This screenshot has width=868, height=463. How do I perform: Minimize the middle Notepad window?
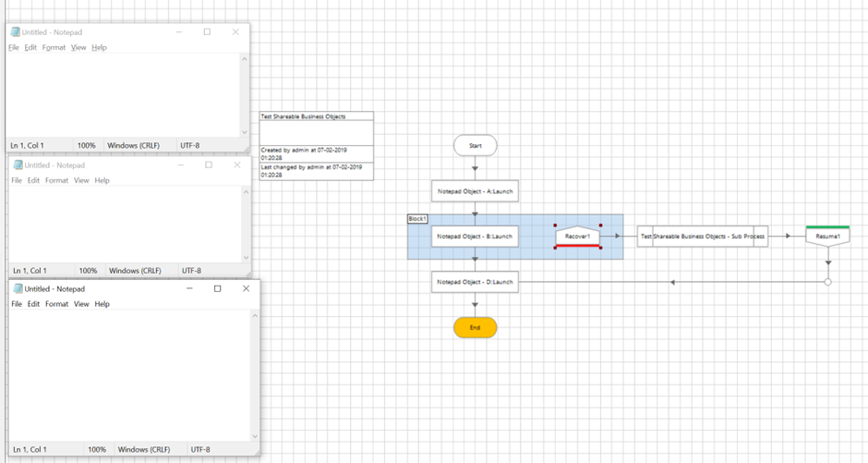pos(180,165)
